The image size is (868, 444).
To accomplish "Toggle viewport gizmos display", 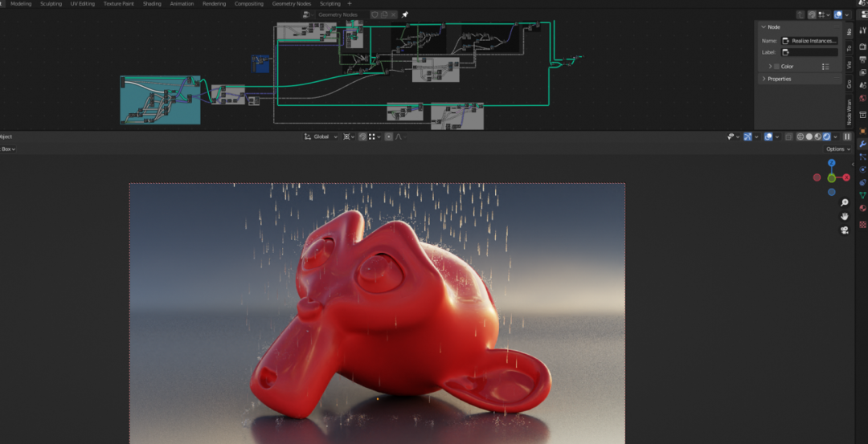I will click(747, 136).
